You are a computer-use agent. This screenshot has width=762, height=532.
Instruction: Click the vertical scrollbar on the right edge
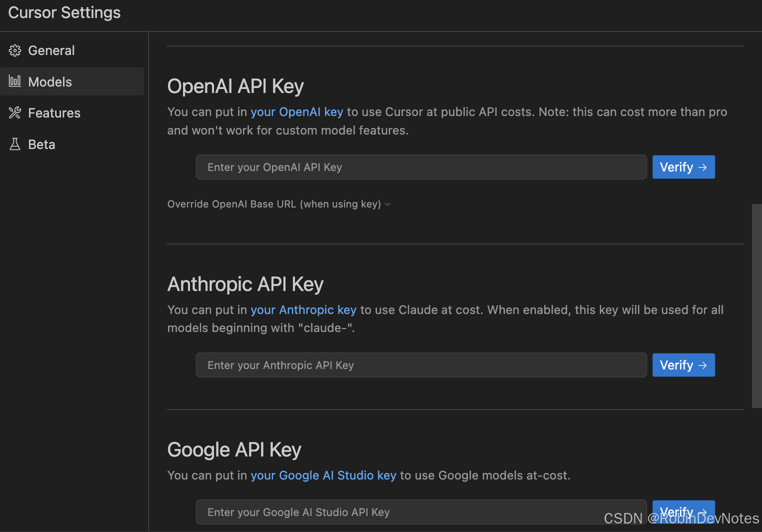(756, 305)
